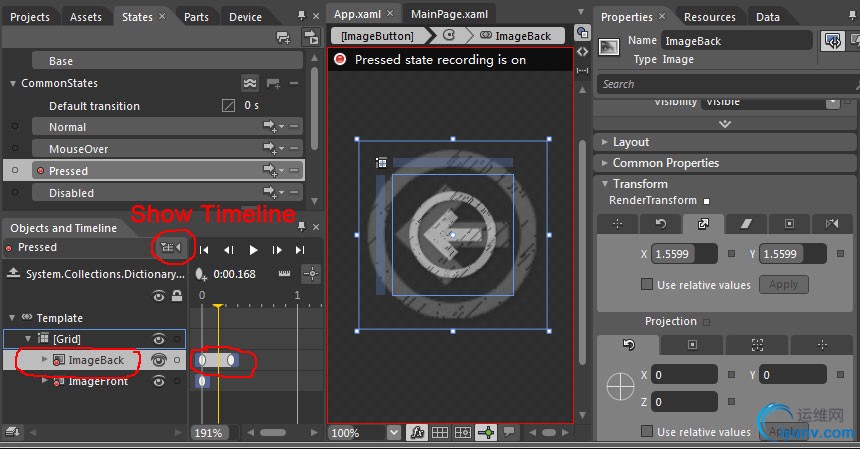This screenshot has height=449, width=860.
Task: Record a keyframe at current time
Action: 201,274
